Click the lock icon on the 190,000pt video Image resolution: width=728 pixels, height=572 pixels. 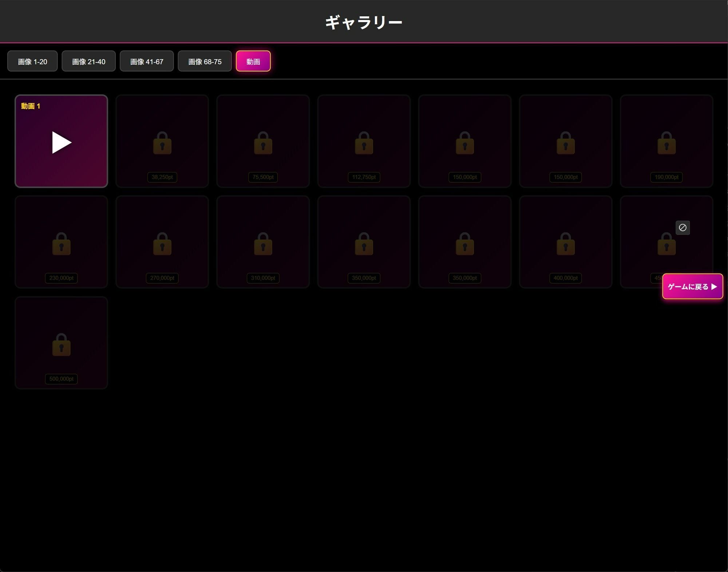click(666, 143)
